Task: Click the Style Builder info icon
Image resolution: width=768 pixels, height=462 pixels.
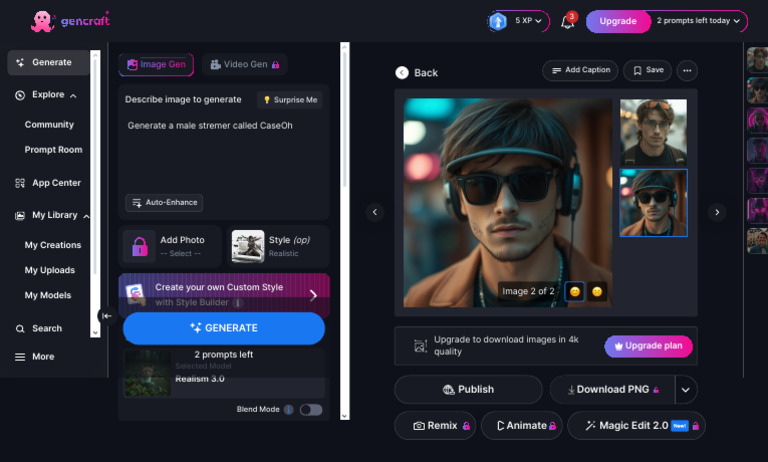Action: 238,302
